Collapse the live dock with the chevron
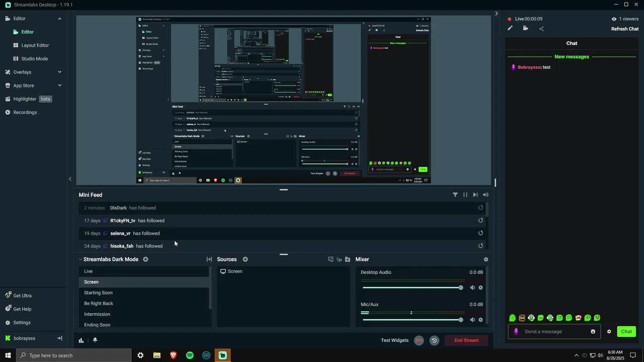Screen dimensions: 644x362 click(x=496, y=14)
